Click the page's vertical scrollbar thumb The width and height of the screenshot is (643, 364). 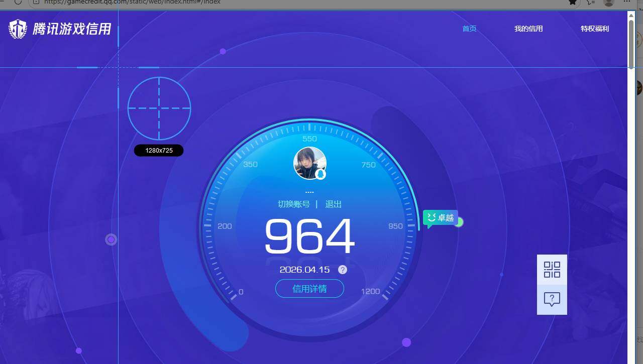(631, 44)
